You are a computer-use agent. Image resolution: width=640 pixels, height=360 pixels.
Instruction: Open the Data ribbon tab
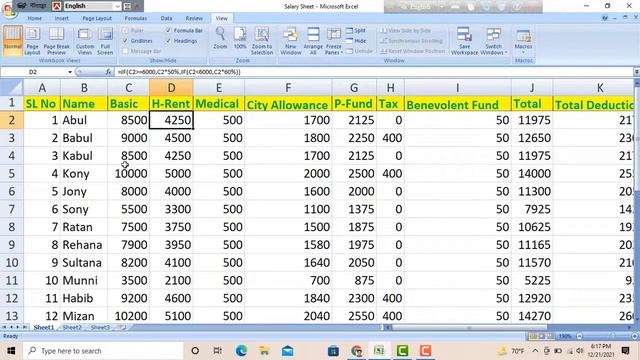coord(166,18)
